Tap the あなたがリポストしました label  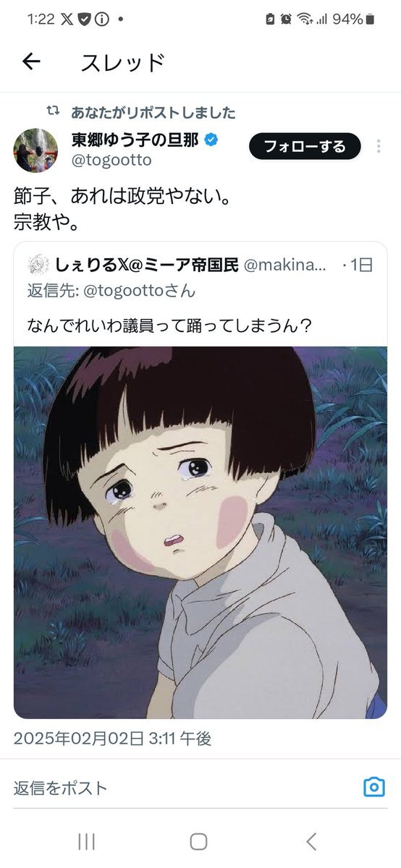[x=153, y=113]
